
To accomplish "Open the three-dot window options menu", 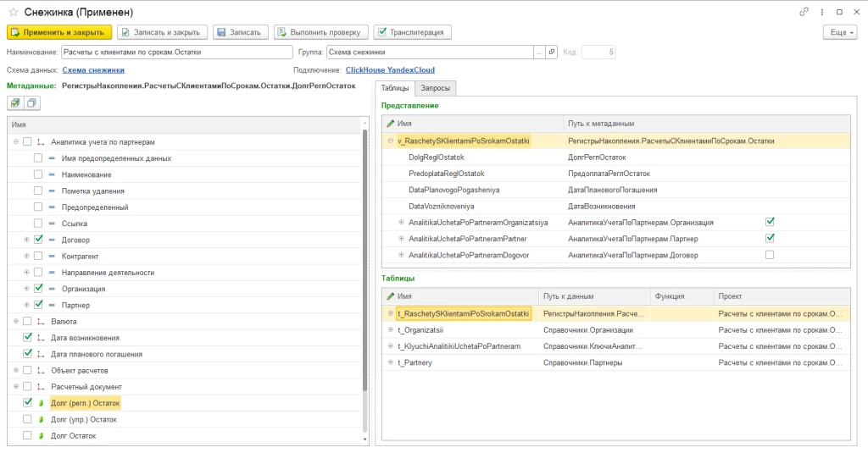I will 821,12.
